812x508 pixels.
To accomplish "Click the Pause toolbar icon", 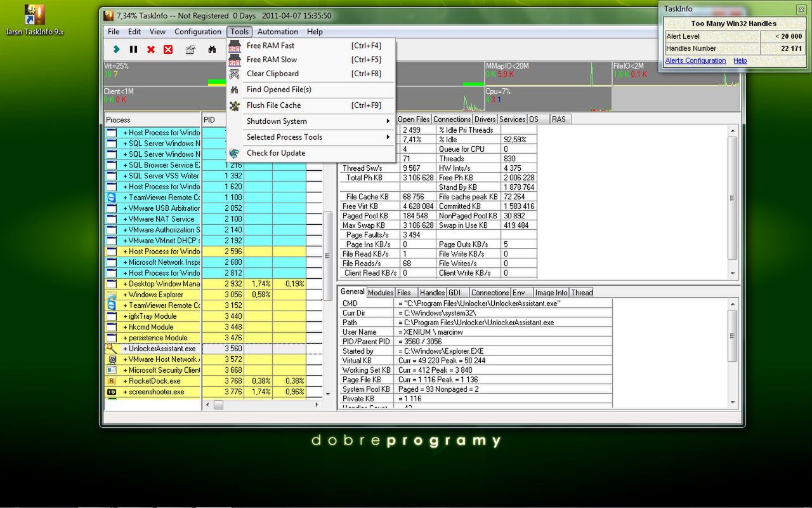I will (133, 49).
